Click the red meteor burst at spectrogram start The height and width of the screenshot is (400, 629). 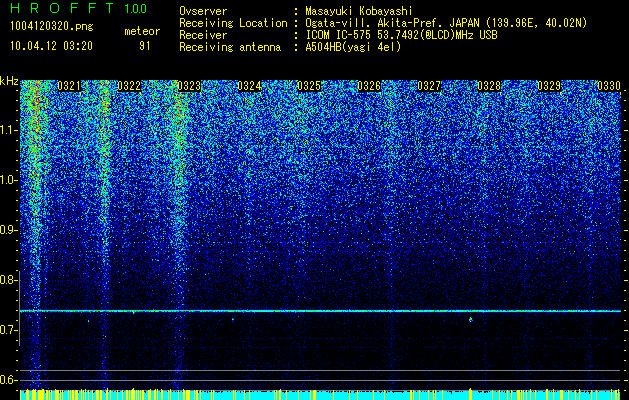[36, 108]
